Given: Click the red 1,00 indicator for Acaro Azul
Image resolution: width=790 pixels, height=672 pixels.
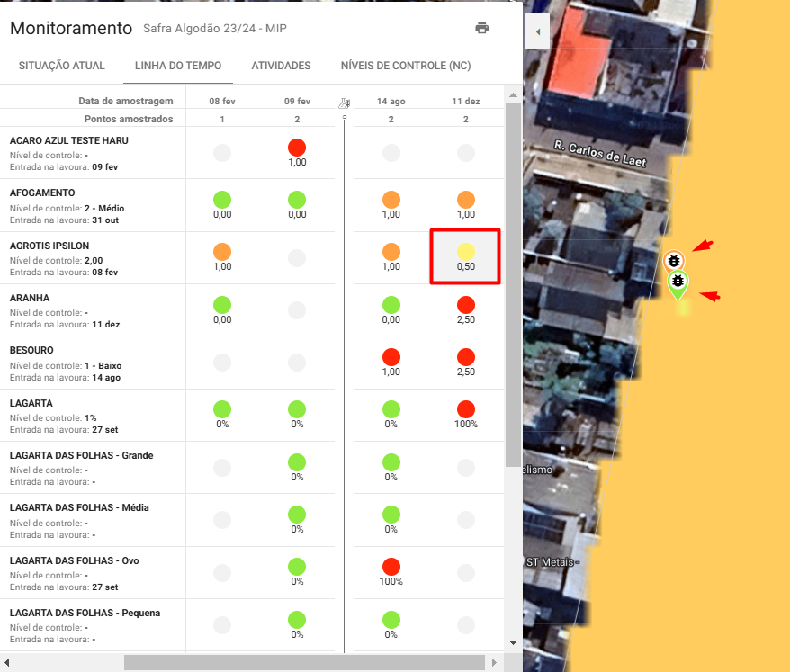Looking at the screenshot, I should click(x=297, y=148).
